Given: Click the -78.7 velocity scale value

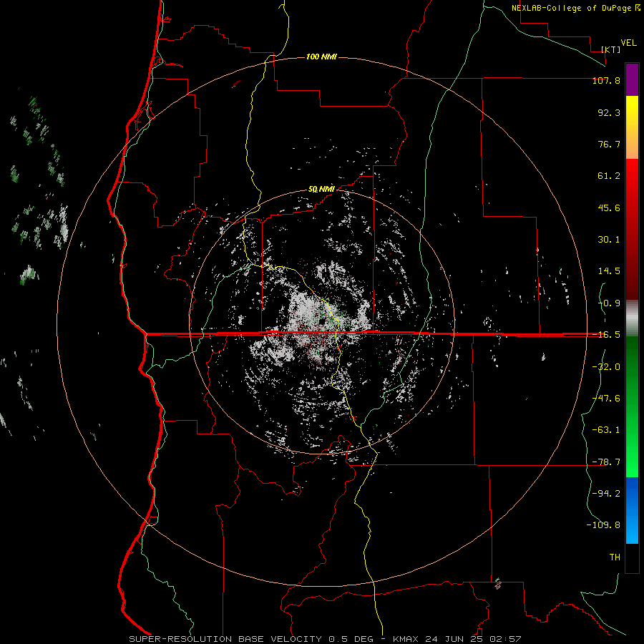Looking at the screenshot, I should click(x=606, y=462).
